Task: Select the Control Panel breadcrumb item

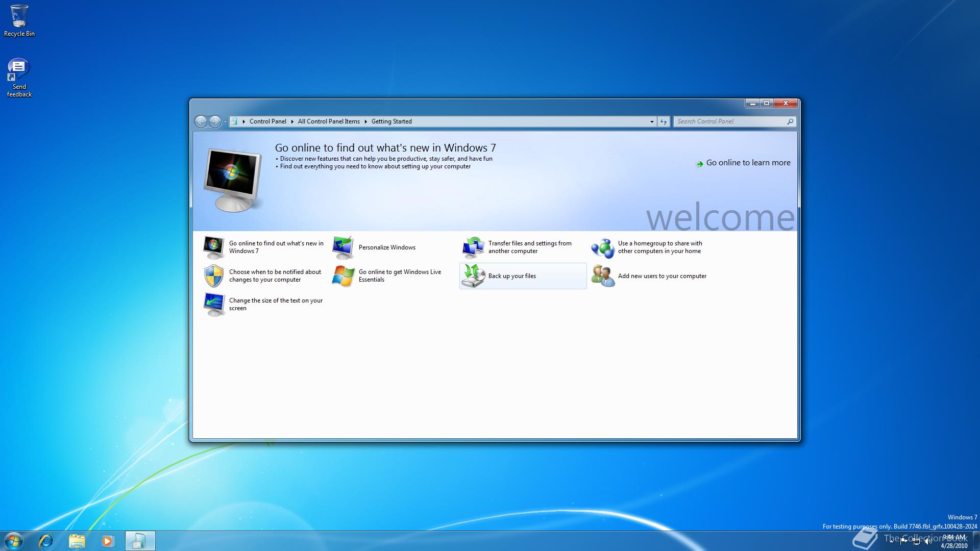Action: click(267, 121)
